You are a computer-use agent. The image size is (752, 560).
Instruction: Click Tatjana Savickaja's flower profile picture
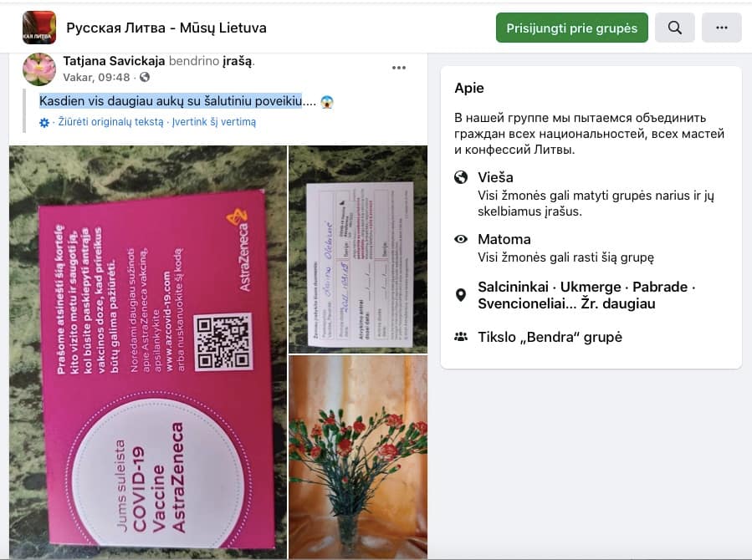(39, 69)
